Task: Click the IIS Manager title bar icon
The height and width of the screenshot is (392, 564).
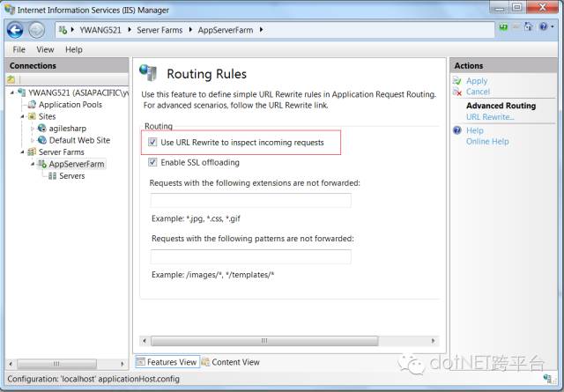Action: coord(9,10)
